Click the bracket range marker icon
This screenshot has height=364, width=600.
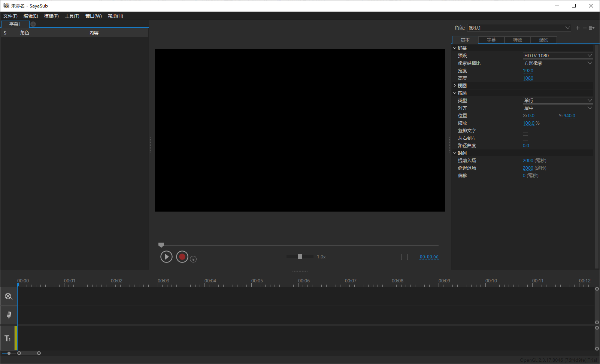(404, 257)
